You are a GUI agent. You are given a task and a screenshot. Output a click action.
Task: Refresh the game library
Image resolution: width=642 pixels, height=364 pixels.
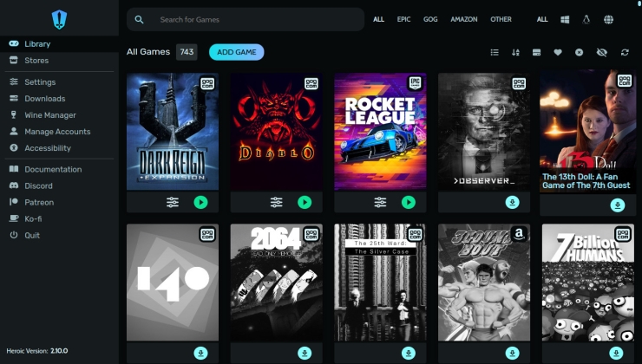(x=625, y=52)
